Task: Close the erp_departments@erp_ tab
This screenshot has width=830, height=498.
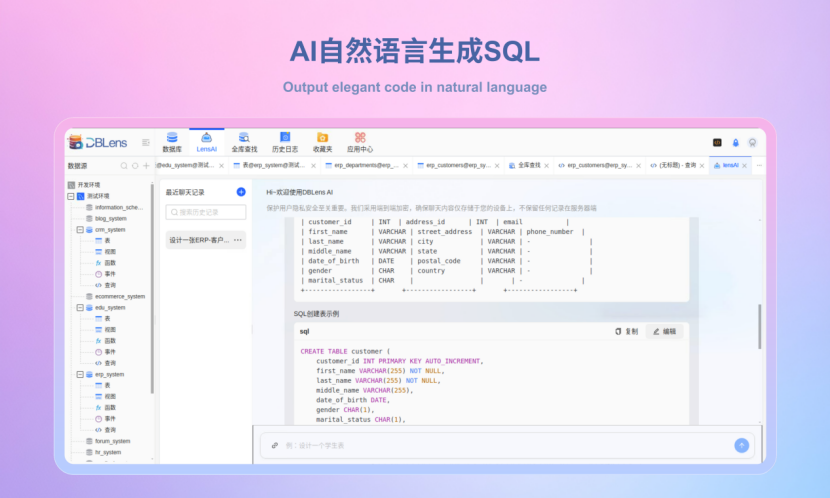Action: point(405,166)
